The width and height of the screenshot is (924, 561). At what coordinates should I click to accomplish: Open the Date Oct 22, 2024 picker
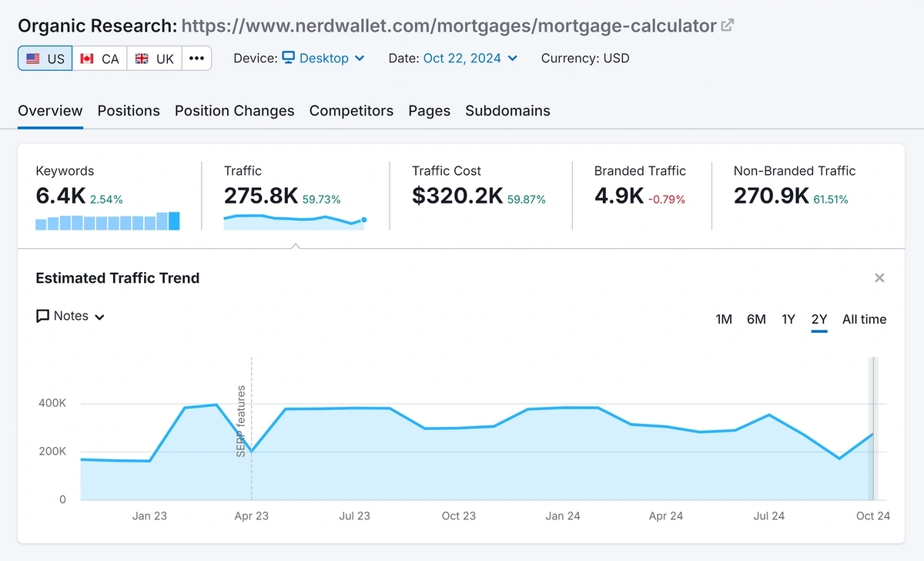pos(470,58)
